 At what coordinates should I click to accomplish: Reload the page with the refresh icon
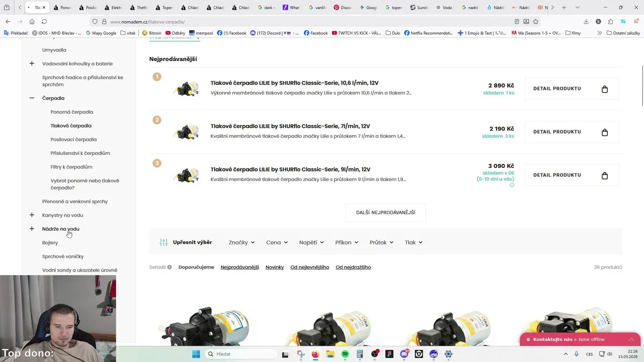[44, 22]
